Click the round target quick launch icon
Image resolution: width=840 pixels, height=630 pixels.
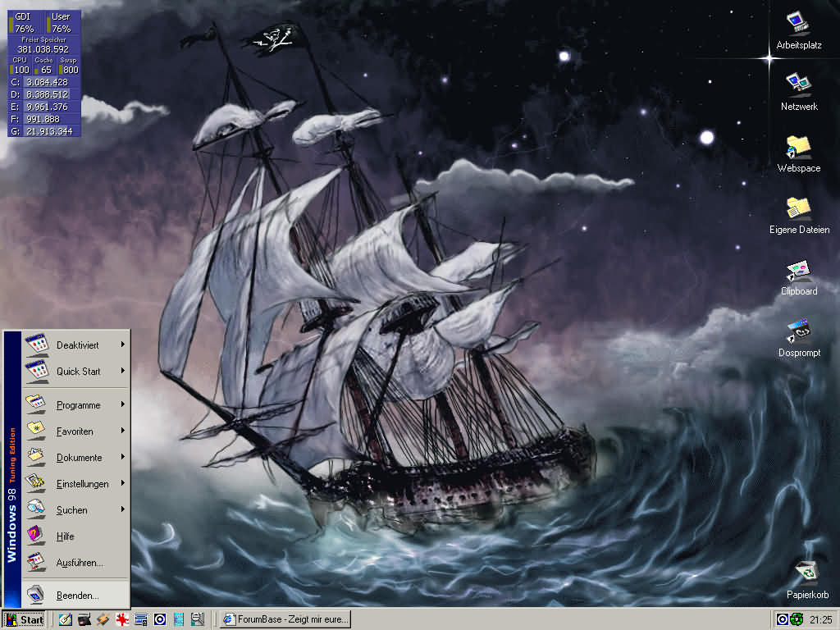pos(160,619)
